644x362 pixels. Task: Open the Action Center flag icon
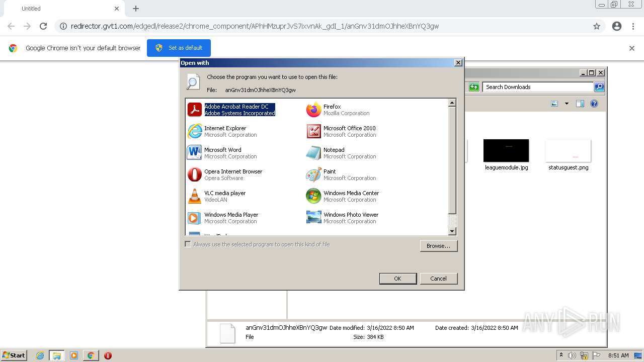point(596,355)
